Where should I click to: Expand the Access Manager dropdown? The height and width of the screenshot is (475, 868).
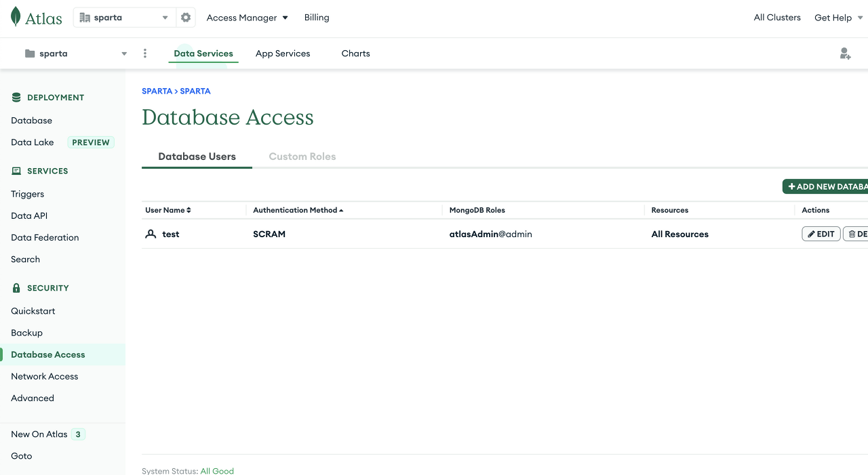coord(248,18)
